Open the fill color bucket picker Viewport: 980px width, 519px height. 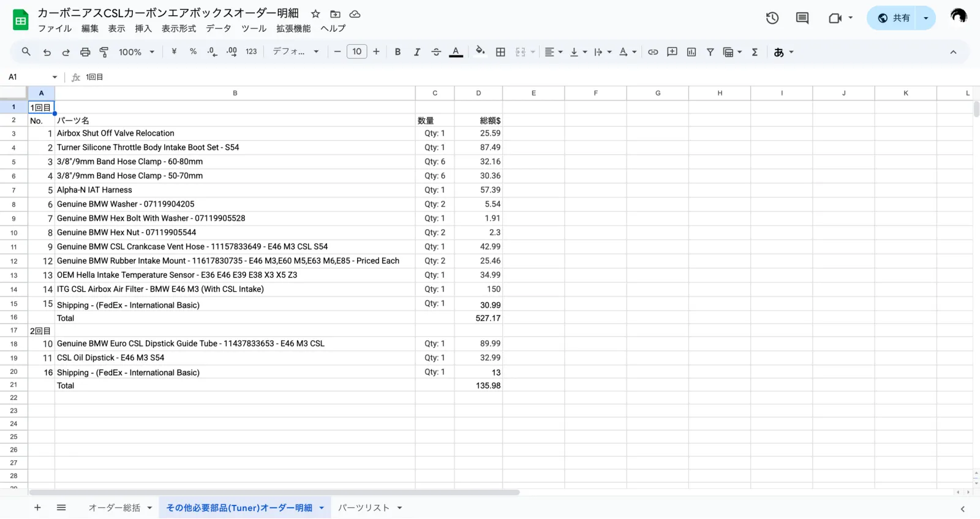coord(480,51)
